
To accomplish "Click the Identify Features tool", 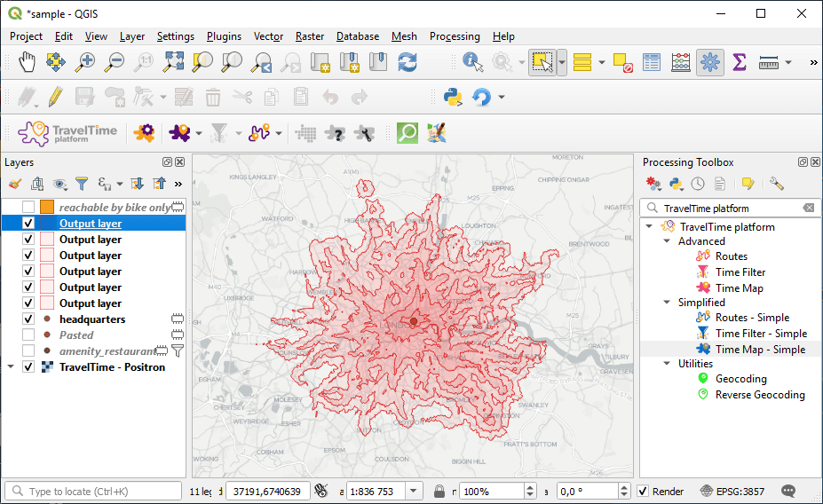I will coord(472,62).
